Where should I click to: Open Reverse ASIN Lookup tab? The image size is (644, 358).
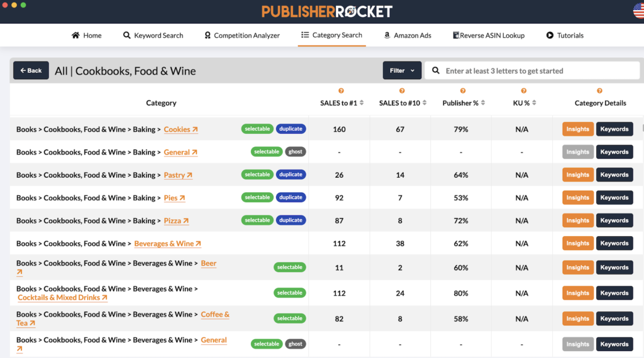(x=488, y=35)
